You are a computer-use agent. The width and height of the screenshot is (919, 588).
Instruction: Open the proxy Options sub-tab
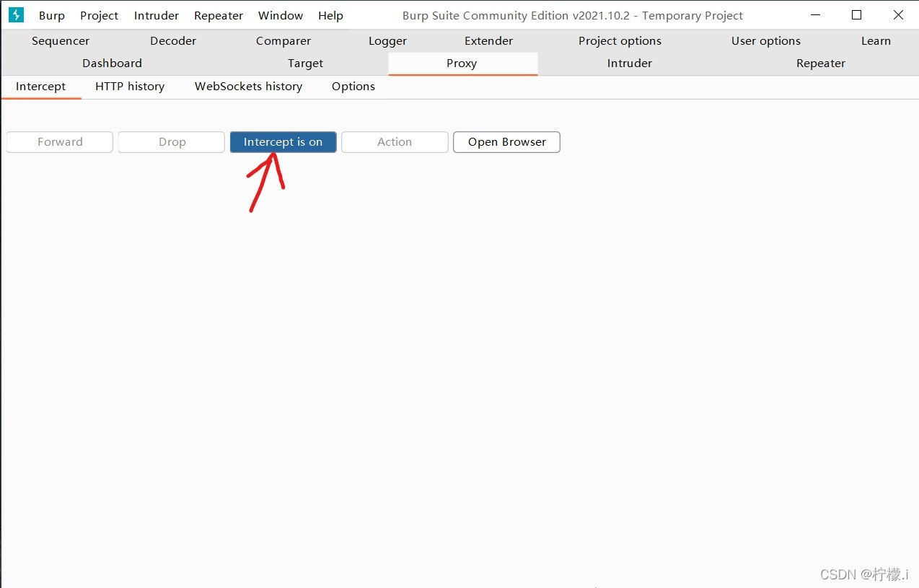click(353, 87)
